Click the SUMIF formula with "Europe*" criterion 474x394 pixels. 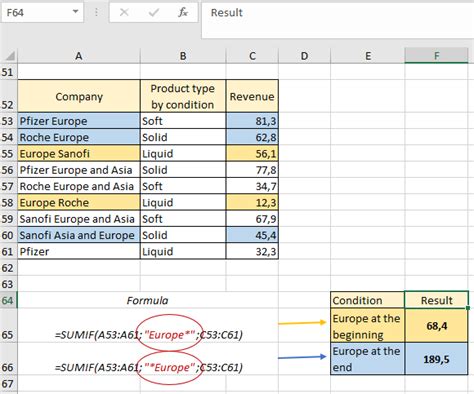(149, 334)
